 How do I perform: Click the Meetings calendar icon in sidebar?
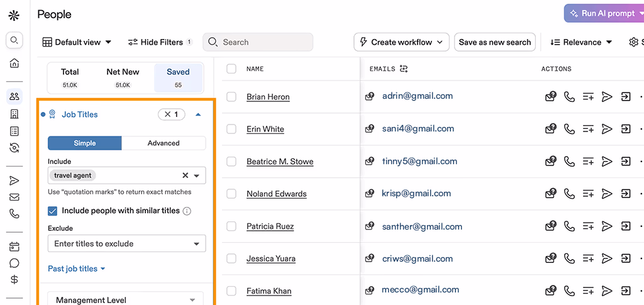pyautogui.click(x=14, y=247)
